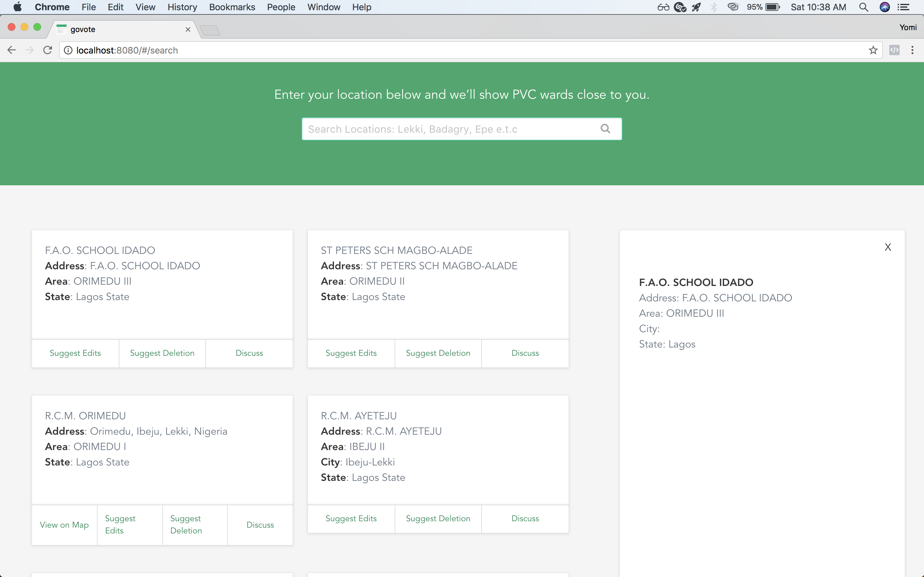
Task: Bookmark this page with the star icon
Action: (x=873, y=50)
